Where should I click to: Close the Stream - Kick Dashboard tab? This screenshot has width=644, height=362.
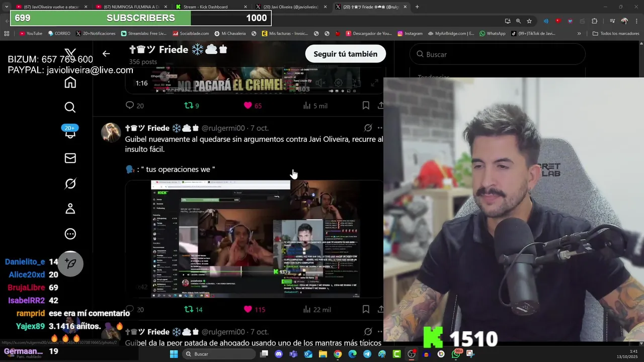pos(245,7)
